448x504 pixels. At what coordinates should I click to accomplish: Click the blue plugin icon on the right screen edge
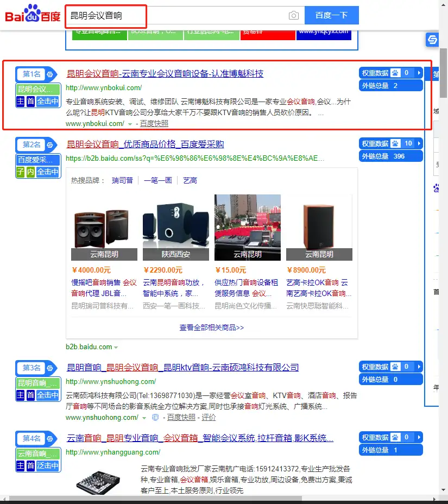[x=432, y=40]
